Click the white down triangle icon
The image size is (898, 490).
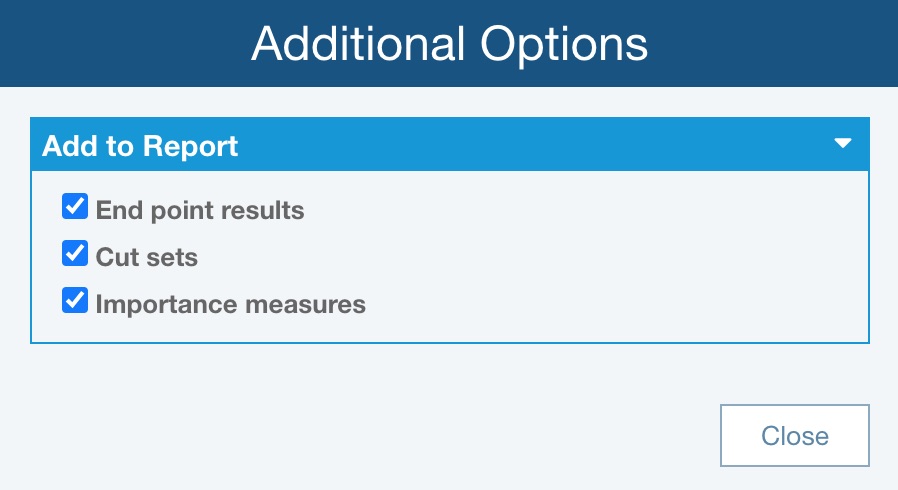coord(843,144)
